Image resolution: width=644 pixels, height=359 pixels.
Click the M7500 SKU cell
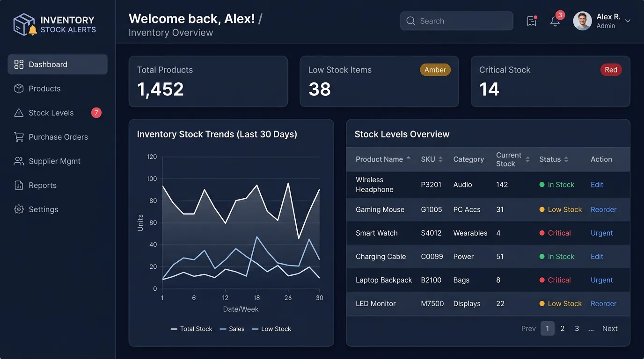[x=432, y=303]
